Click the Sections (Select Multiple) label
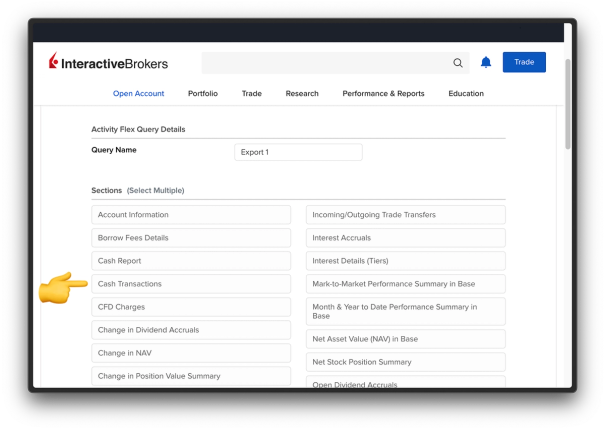This screenshot has width=605, height=430. 138,190
